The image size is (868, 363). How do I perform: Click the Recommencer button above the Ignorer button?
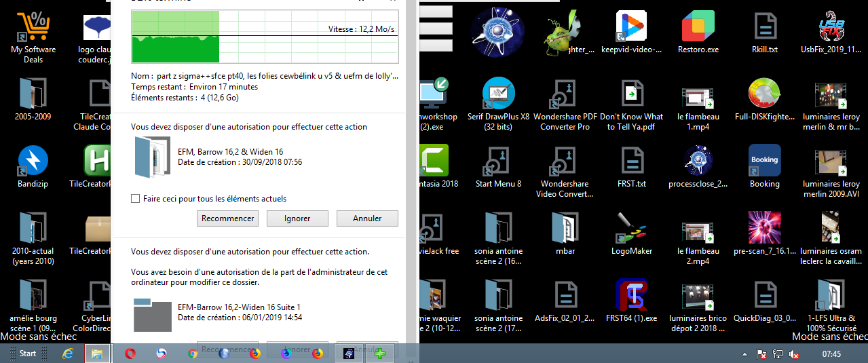(228, 218)
